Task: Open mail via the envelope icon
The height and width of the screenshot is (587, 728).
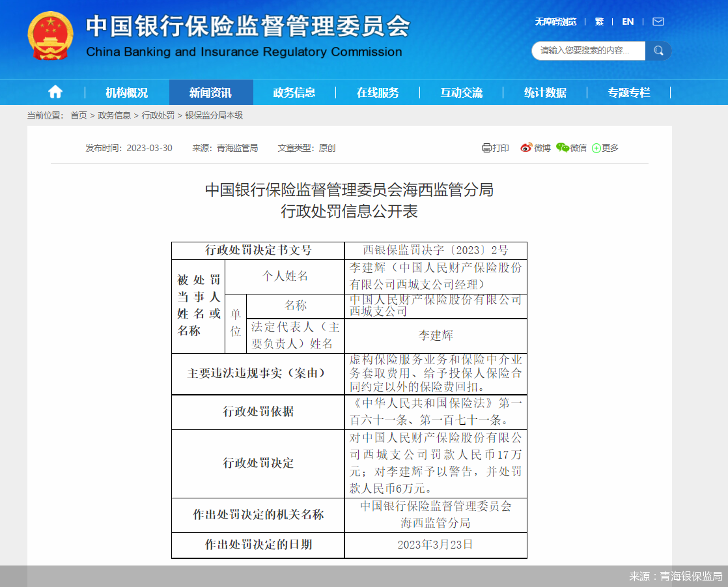Action: click(658, 21)
